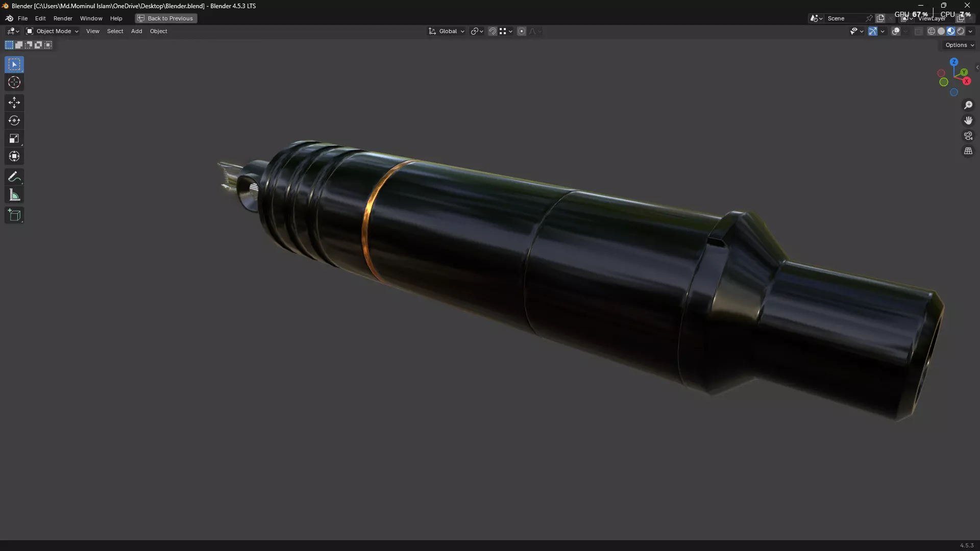Select the 3D Cursor tool
This screenshot has width=980, height=551.
tap(14, 83)
